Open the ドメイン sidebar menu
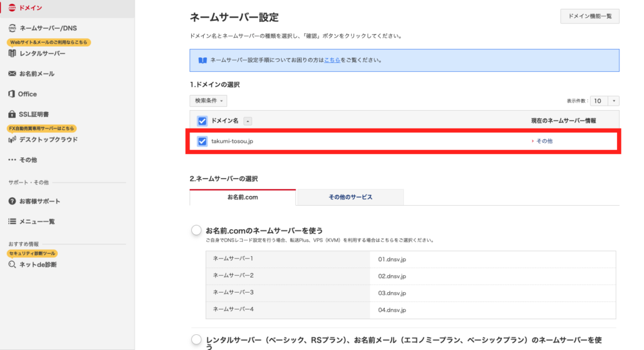The image size is (644, 350). [x=31, y=8]
